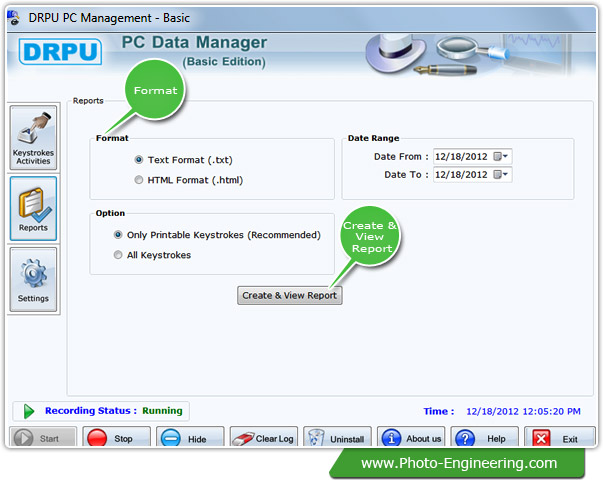Click the PC Data Manager heading
Viewport: 603px width, 480px height.
click(194, 42)
